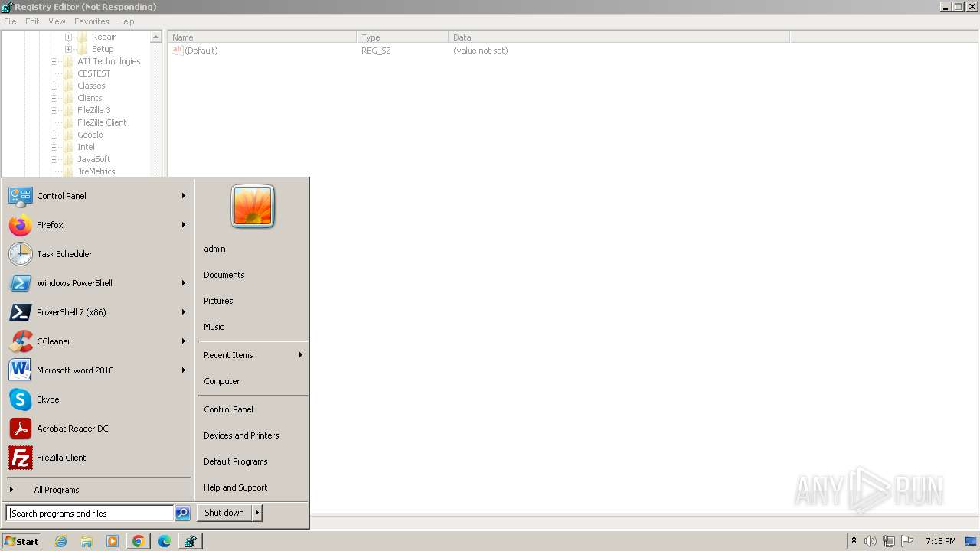Open Documents from Start menu
This screenshot has width=980, height=551.
[x=224, y=275]
